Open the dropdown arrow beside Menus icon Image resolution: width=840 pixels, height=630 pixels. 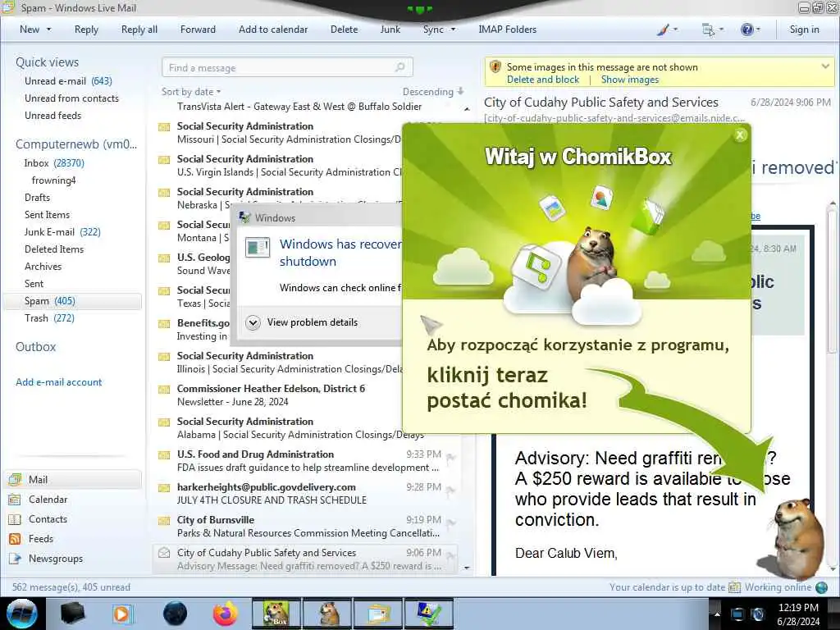click(721, 30)
